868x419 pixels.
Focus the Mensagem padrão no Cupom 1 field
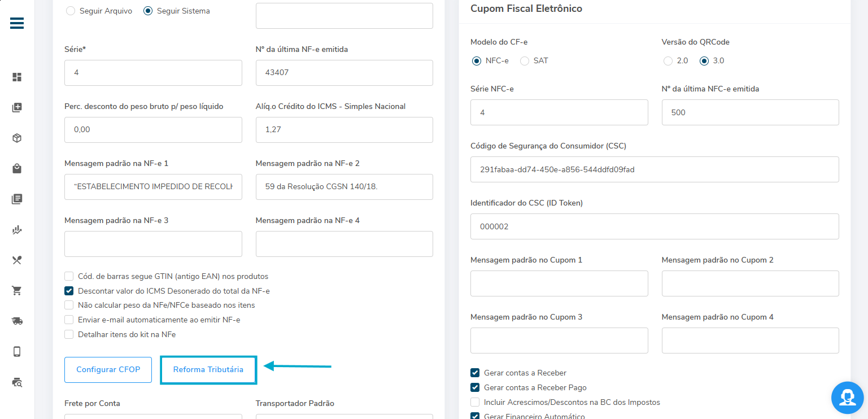click(x=559, y=283)
